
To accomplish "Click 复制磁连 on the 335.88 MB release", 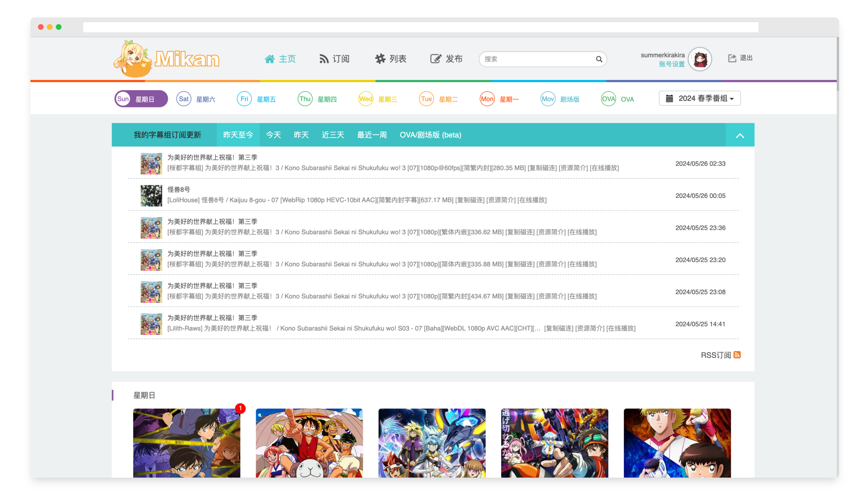I will tap(520, 264).
